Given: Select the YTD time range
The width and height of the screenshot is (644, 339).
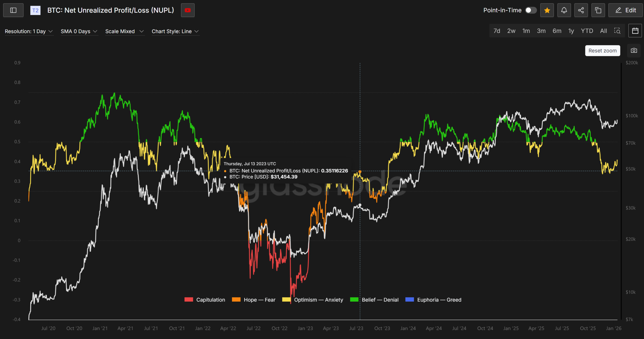Looking at the screenshot, I should (x=587, y=31).
